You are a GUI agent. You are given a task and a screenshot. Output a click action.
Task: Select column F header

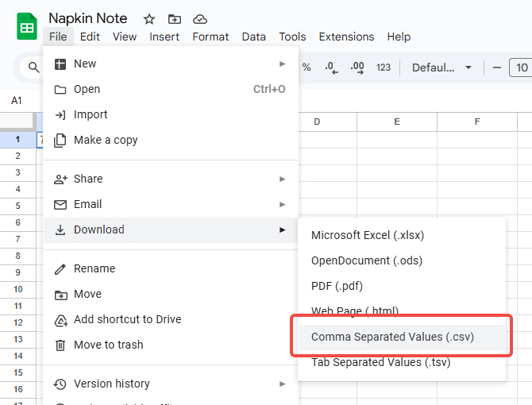click(477, 121)
